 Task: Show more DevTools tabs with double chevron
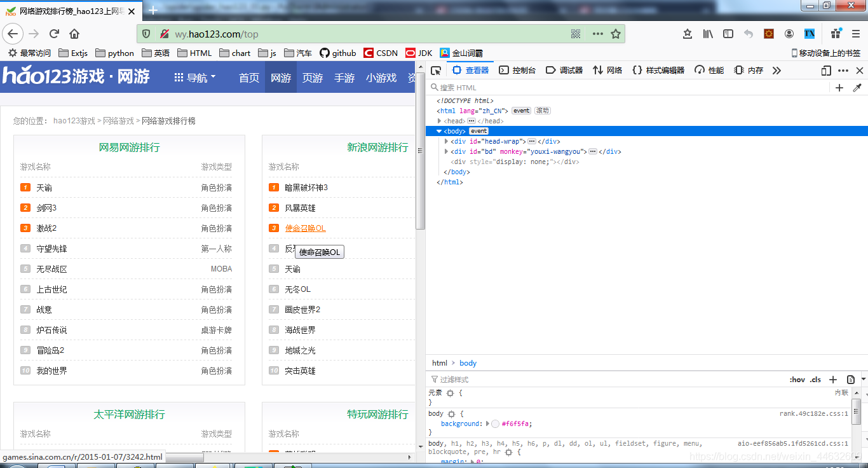point(776,71)
